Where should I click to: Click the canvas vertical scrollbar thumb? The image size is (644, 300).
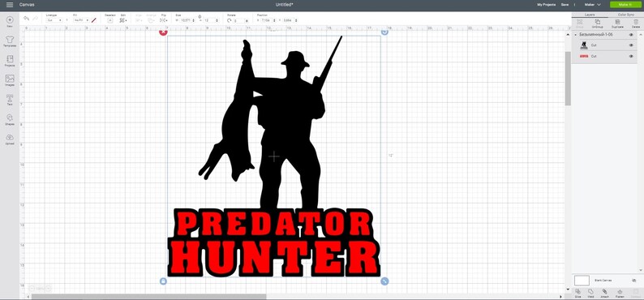tap(568, 78)
